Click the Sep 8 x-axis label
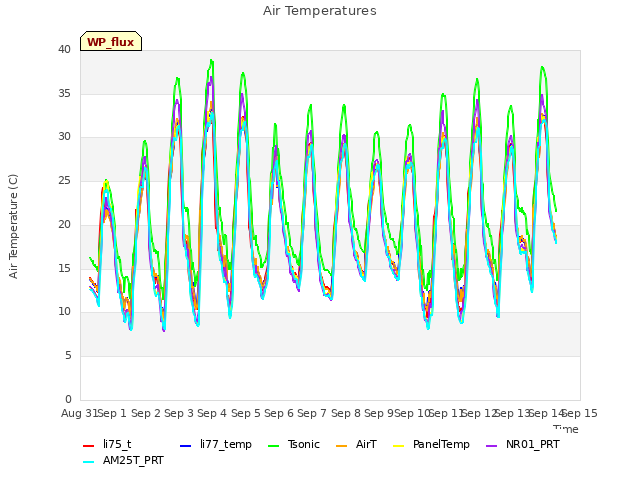640x480 pixels. (346, 413)
